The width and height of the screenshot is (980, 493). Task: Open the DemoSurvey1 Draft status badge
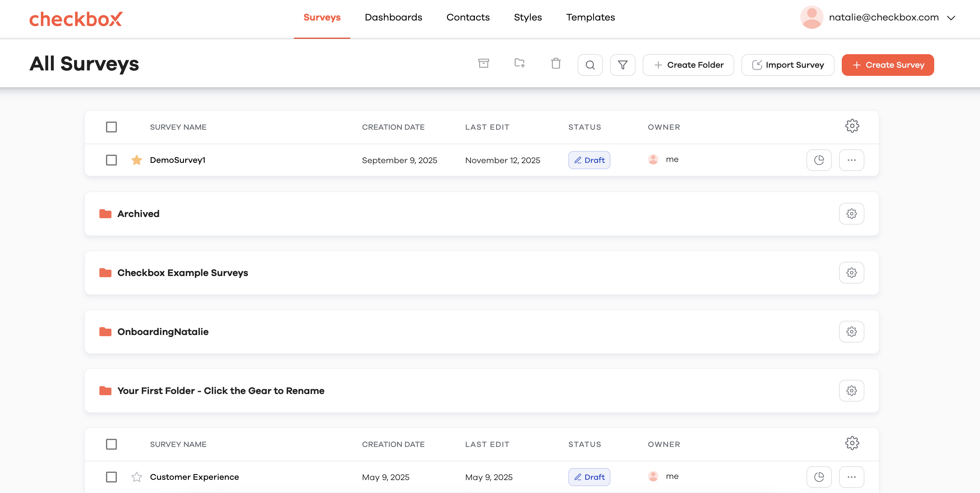(x=589, y=160)
